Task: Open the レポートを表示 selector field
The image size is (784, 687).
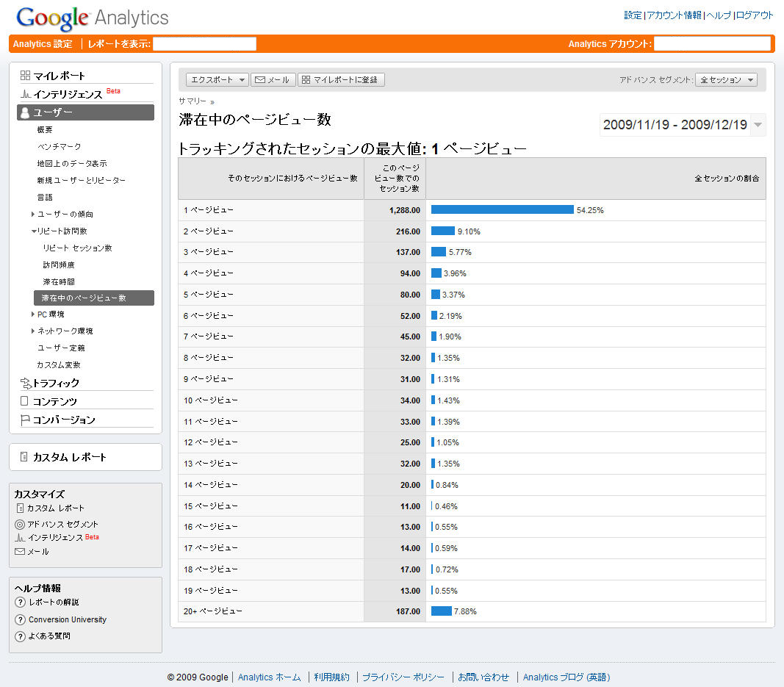Action: 204,44
